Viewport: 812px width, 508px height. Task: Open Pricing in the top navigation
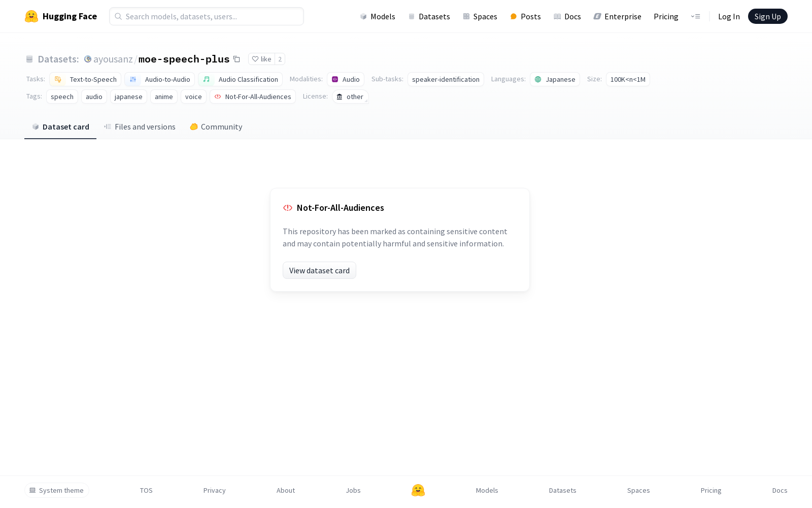click(666, 16)
